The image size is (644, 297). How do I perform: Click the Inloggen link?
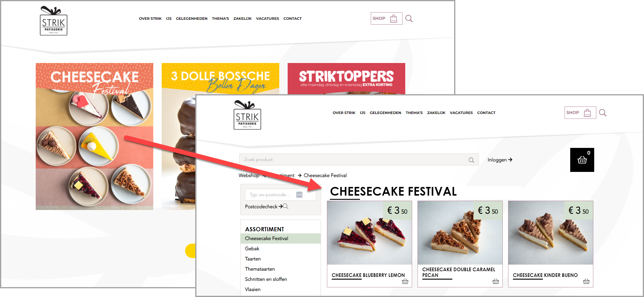click(500, 160)
